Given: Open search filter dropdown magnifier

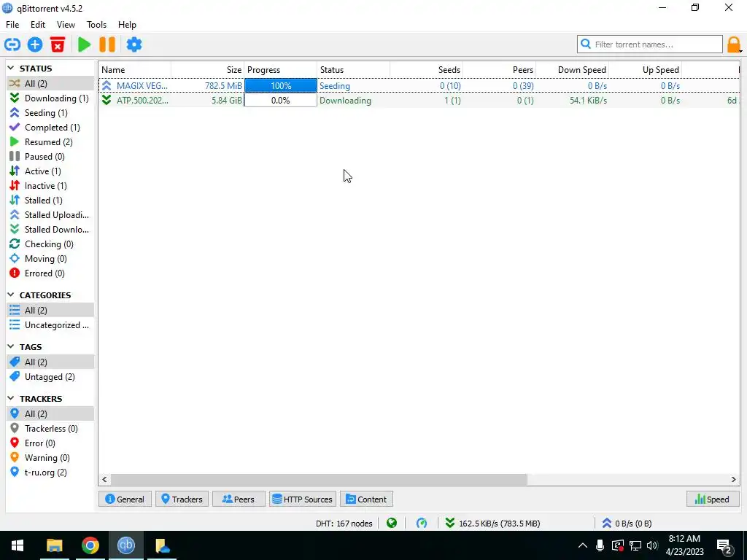Looking at the screenshot, I should click(x=586, y=44).
